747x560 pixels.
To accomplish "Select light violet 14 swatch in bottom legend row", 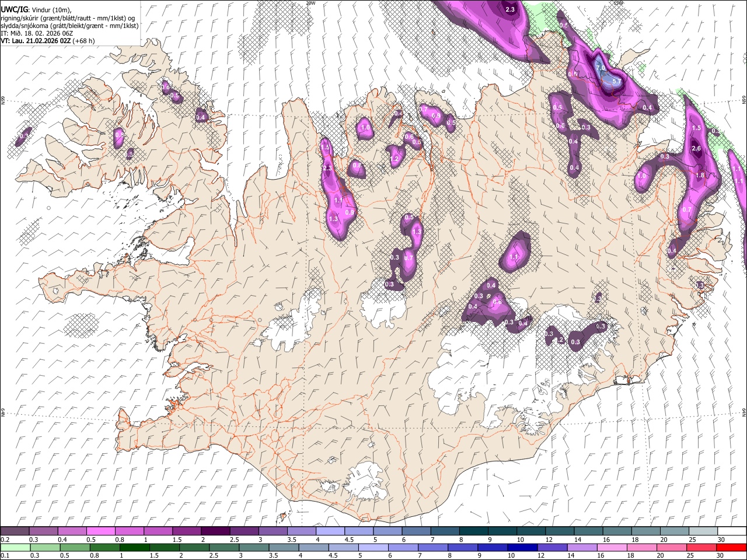I will (x=582, y=547).
